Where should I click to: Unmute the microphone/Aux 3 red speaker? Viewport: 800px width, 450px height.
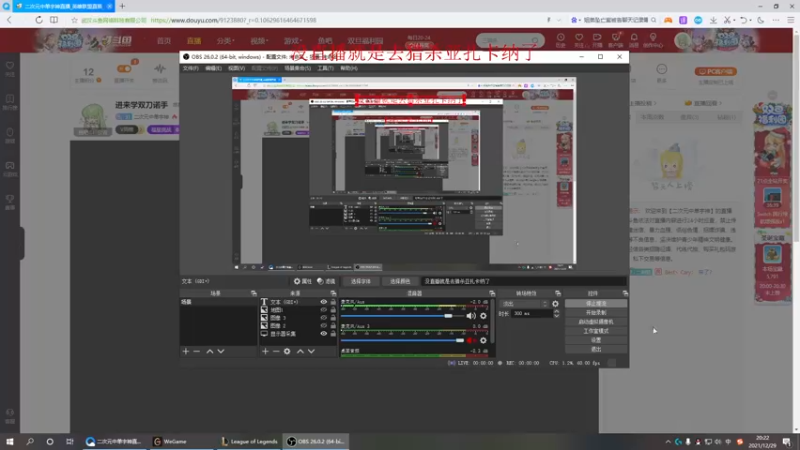[x=470, y=340]
